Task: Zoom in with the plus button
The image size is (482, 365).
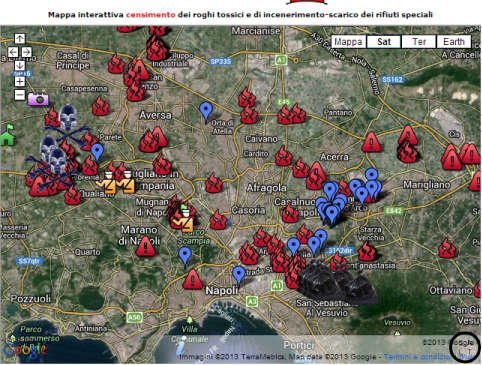Action: click(x=20, y=81)
